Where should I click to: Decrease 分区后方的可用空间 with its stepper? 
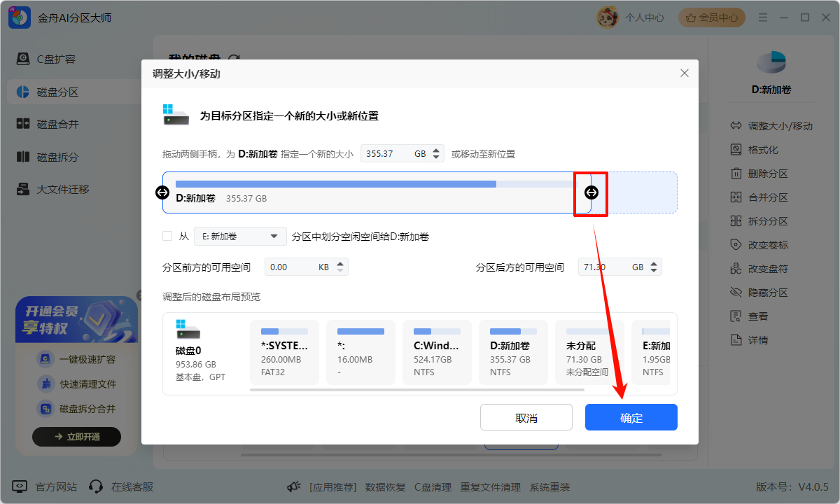(x=652, y=270)
